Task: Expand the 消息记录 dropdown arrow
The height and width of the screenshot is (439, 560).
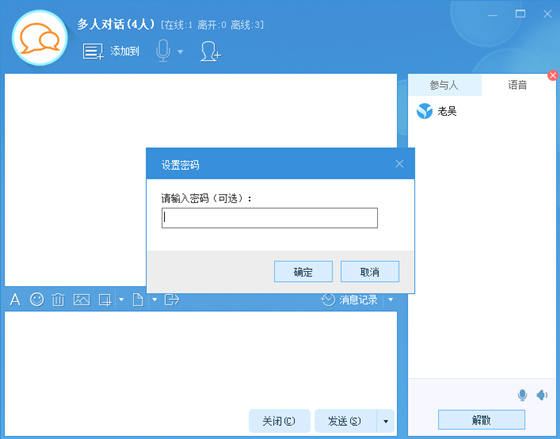Action: click(391, 299)
